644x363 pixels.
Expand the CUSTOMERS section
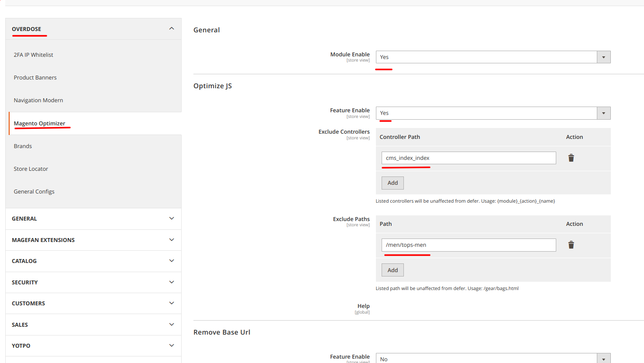click(93, 303)
